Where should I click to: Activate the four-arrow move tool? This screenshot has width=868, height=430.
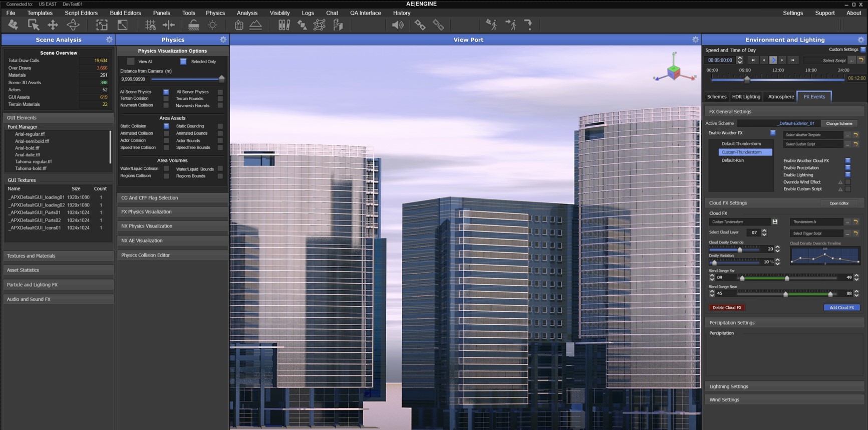point(53,25)
